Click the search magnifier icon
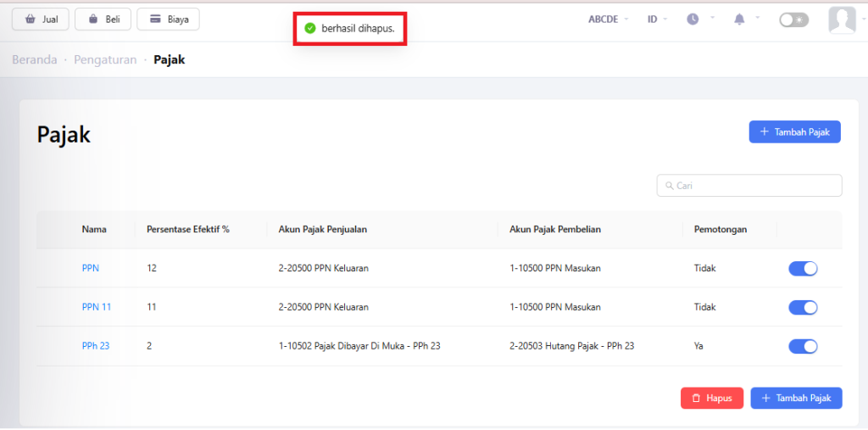The width and height of the screenshot is (868, 430). click(669, 186)
